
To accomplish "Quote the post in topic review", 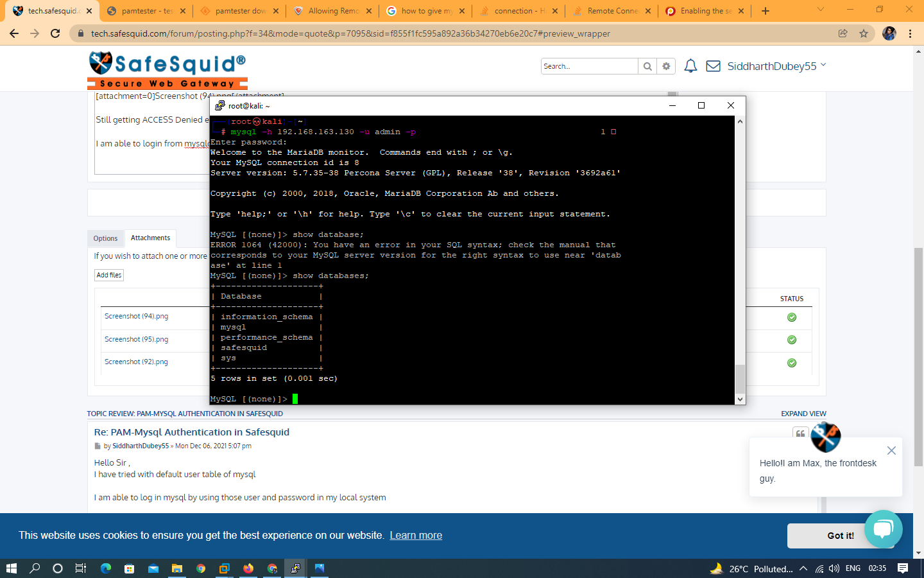I will [x=800, y=434].
